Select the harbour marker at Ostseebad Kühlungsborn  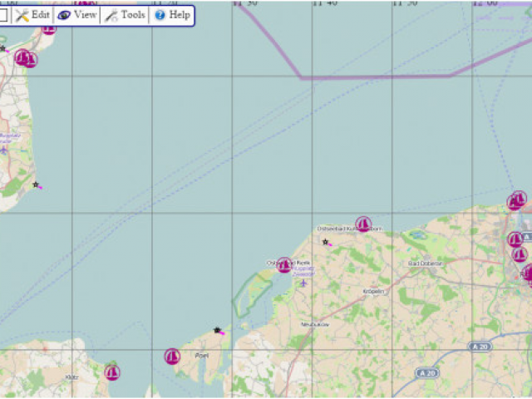[363, 224]
